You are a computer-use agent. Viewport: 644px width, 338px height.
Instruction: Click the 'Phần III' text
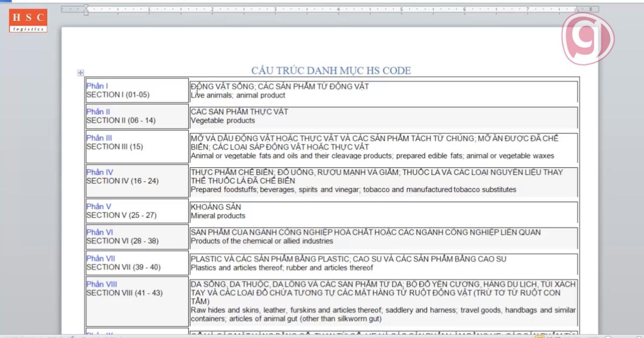coord(99,138)
